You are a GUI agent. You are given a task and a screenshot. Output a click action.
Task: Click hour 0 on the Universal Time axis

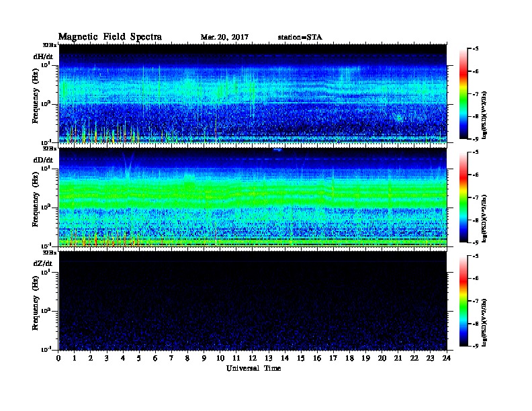click(x=58, y=358)
